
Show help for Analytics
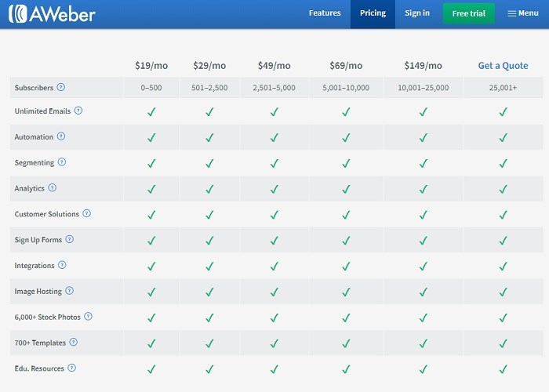point(53,187)
